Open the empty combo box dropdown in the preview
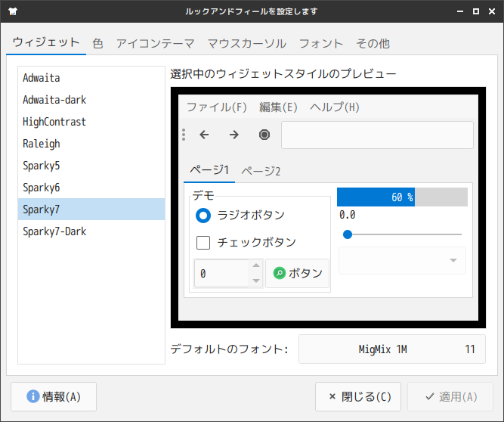The image size is (504, 422). coord(402,260)
